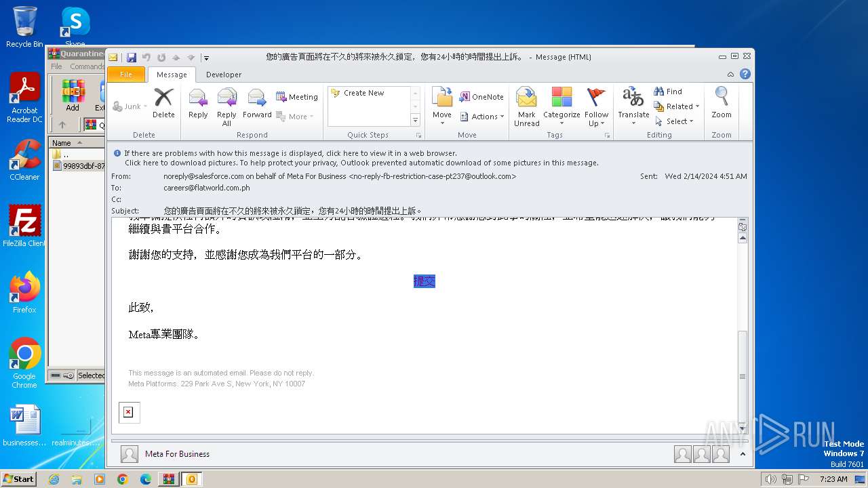The height and width of the screenshot is (488, 868).
Task: Click the Zoom magnifier icon
Action: [722, 103]
